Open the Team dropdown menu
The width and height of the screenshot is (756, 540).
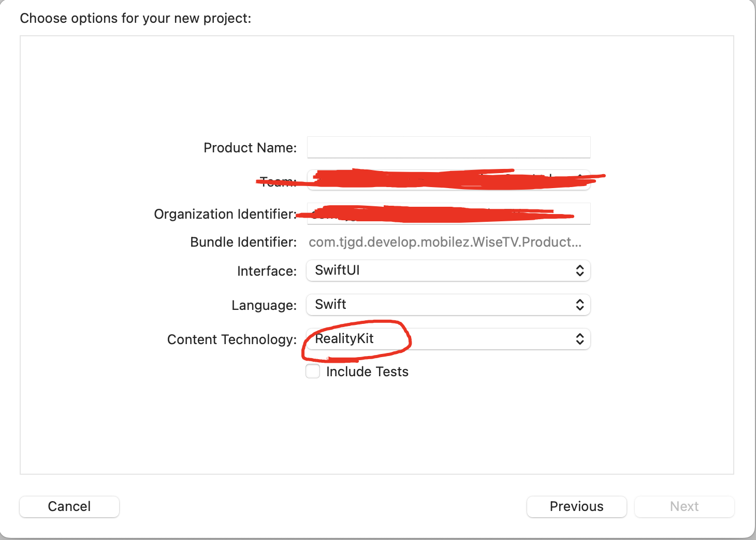[x=448, y=180]
